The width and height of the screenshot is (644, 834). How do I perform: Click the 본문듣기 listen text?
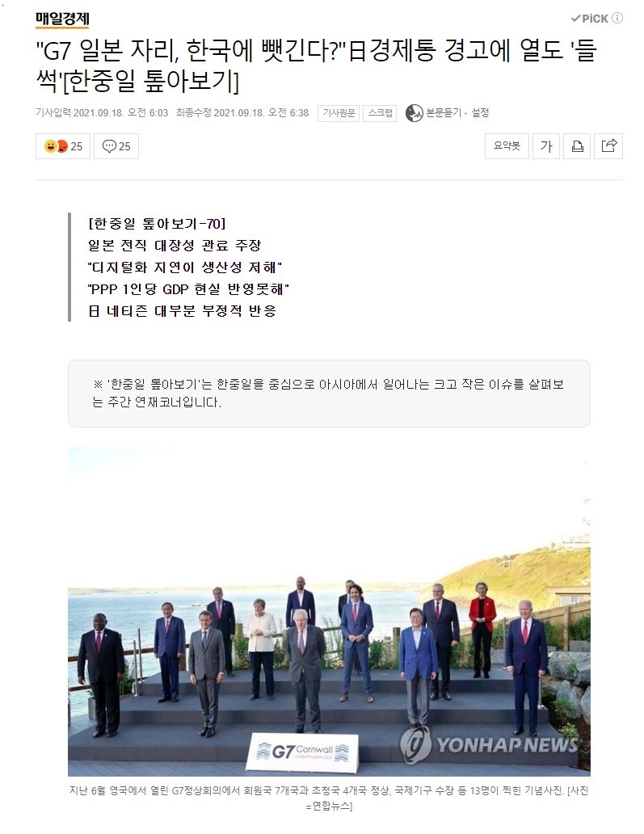443,113
